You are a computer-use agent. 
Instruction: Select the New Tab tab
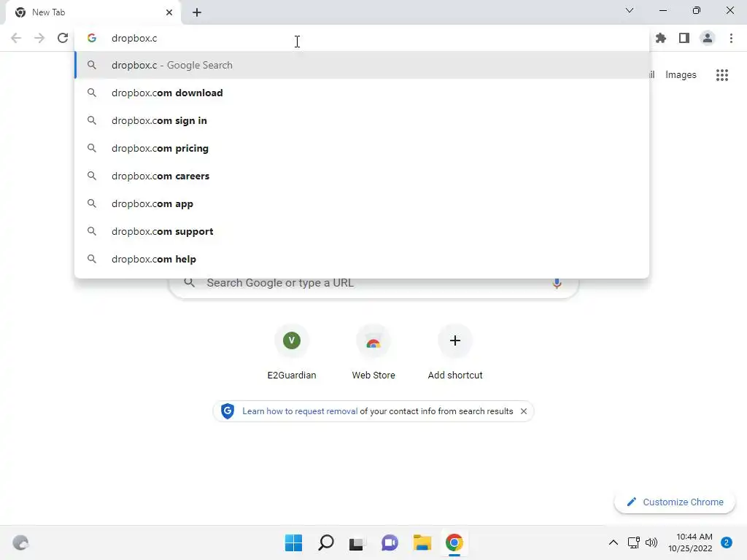[x=93, y=12]
